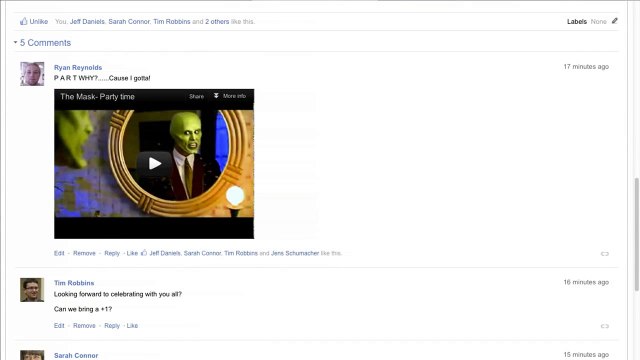
Task: Edit Ryan Reynolds' comment
Action: click(59, 253)
